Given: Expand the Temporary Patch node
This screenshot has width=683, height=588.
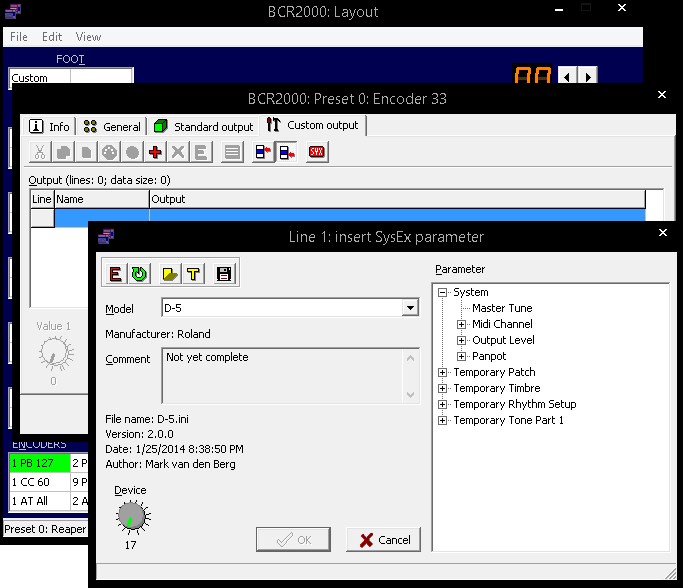Looking at the screenshot, I should [x=443, y=373].
